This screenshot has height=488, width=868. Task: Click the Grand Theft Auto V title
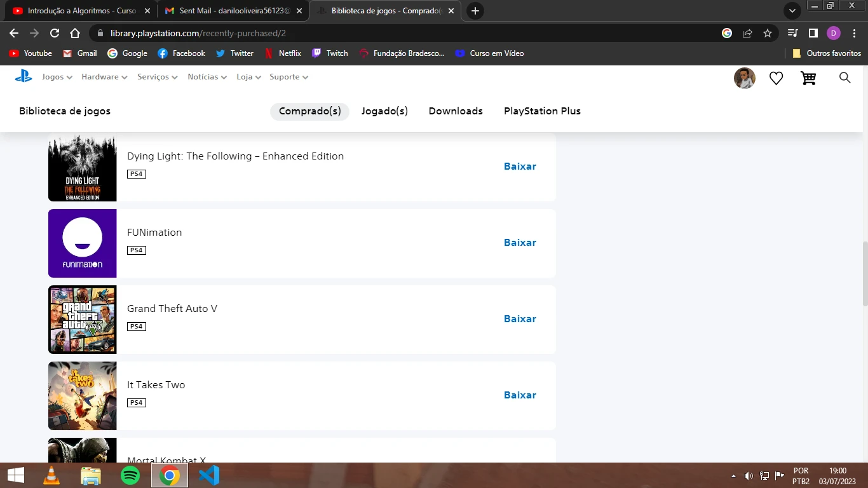tap(172, 309)
